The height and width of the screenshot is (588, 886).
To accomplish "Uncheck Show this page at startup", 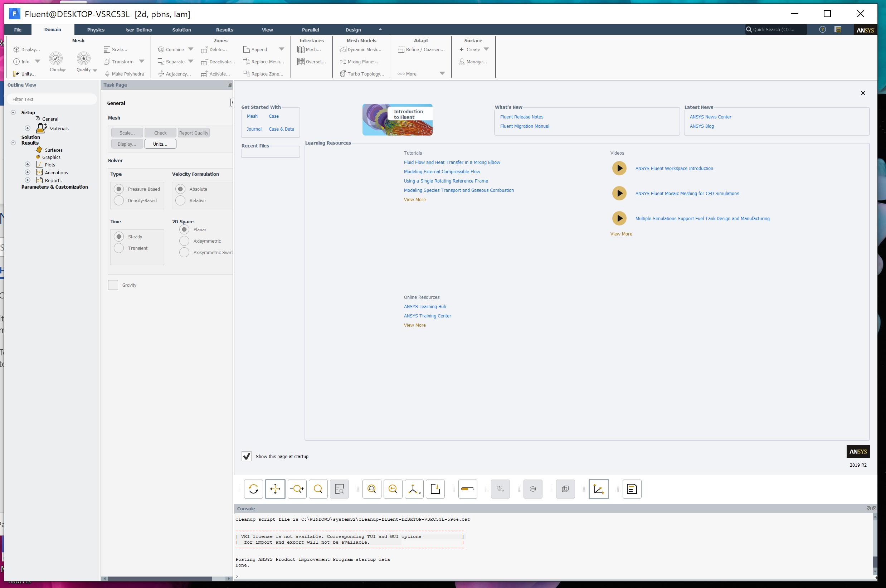I will (246, 456).
